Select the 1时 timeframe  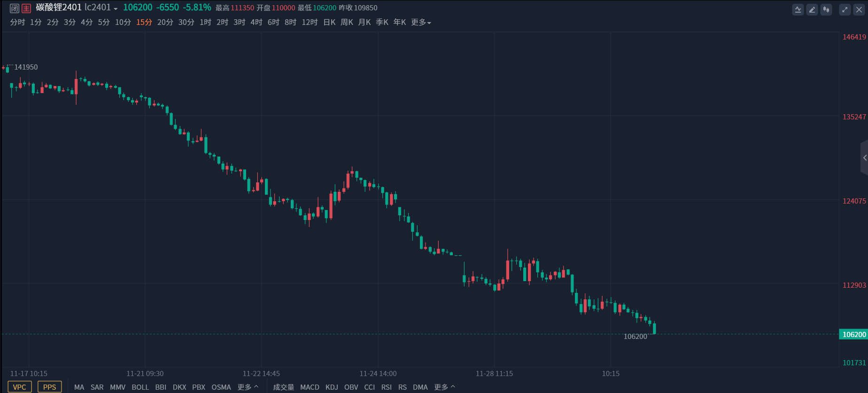[x=205, y=22]
